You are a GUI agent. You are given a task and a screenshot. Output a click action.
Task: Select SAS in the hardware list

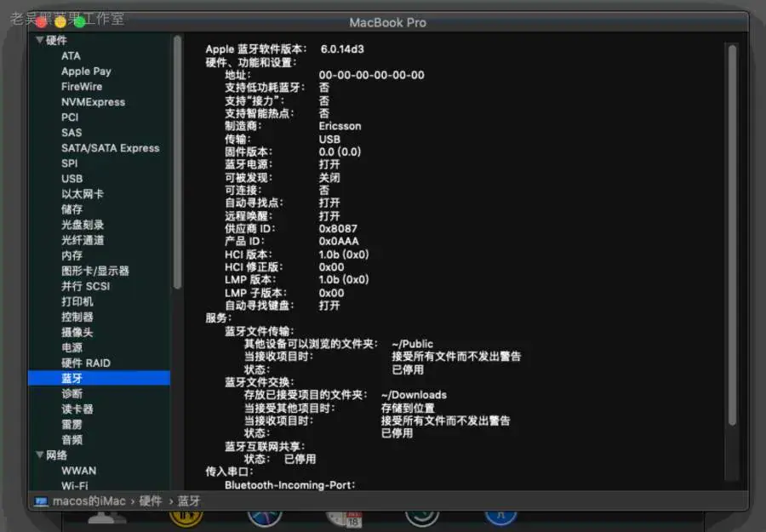(x=71, y=133)
